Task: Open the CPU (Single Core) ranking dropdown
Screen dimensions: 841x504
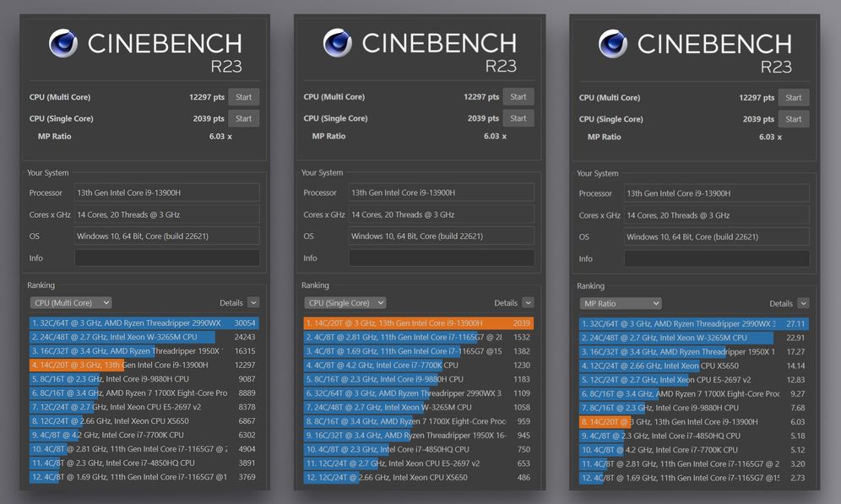Action: [345, 302]
